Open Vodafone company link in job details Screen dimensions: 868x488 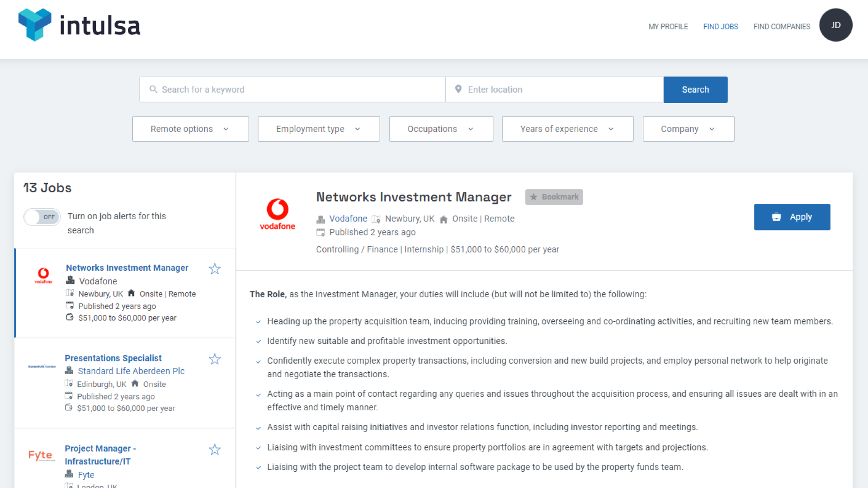348,219
